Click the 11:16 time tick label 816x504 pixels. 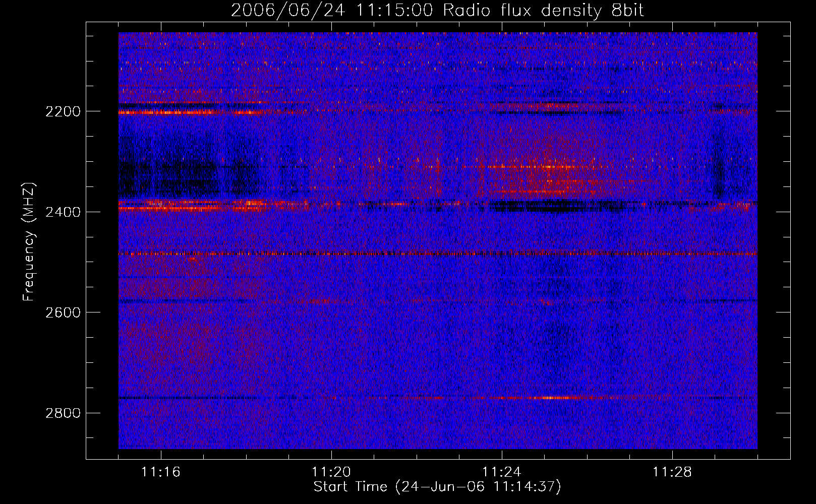[161, 472]
